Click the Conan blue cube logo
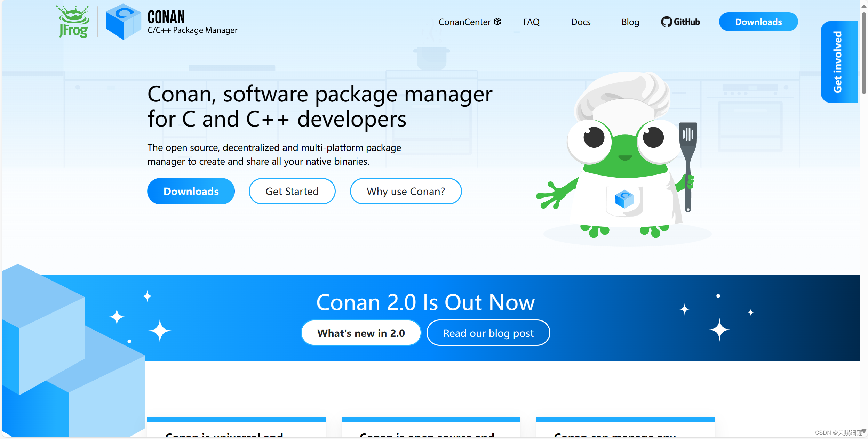 (123, 22)
